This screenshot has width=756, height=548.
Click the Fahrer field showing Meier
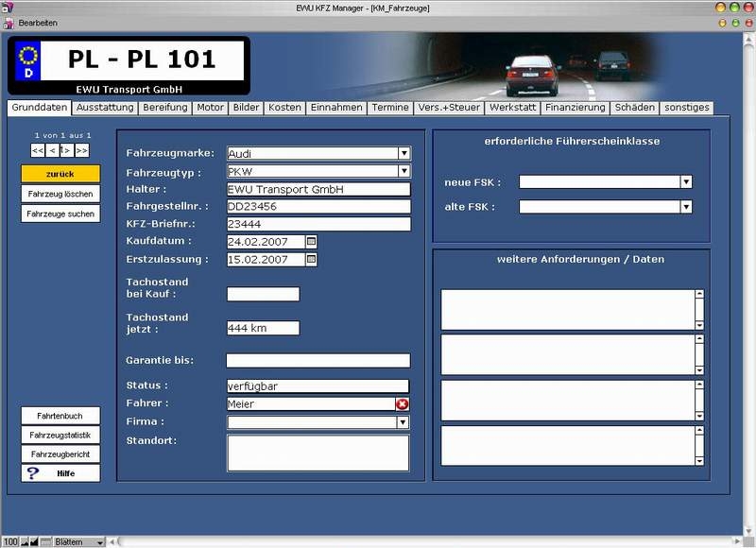pos(311,404)
